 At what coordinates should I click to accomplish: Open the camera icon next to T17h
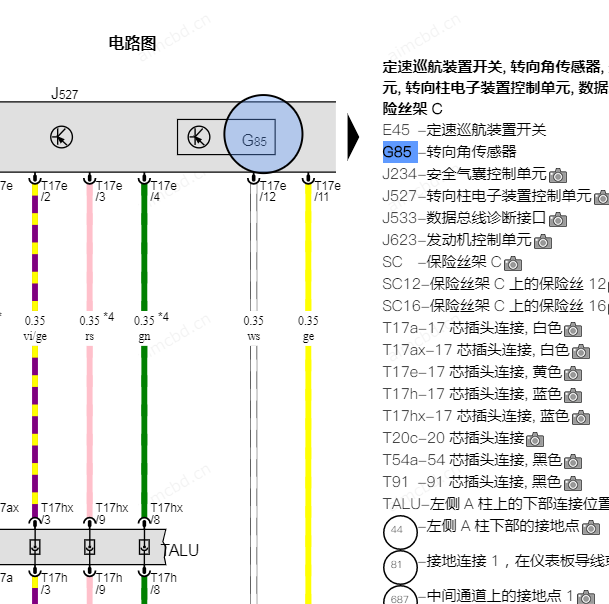[573, 395]
